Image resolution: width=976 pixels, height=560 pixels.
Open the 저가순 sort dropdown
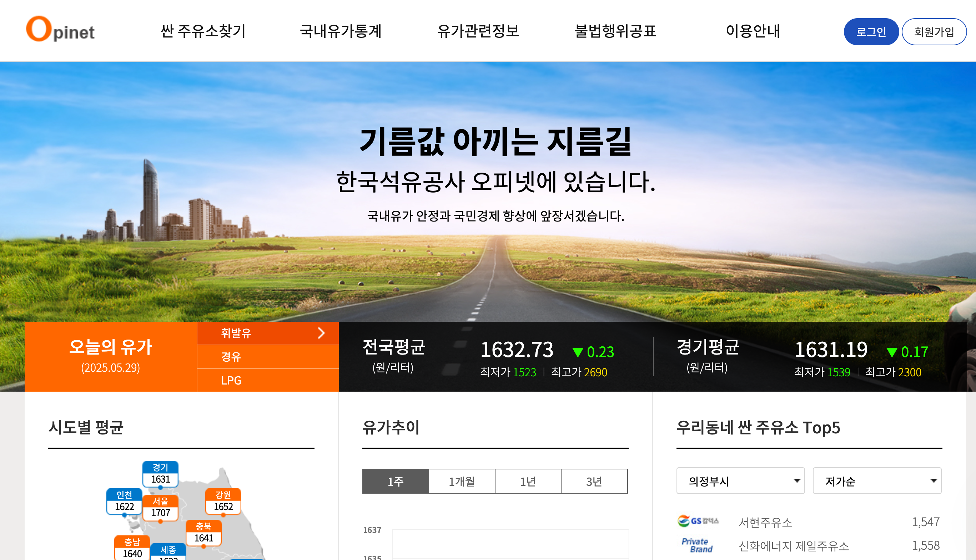coord(877,481)
